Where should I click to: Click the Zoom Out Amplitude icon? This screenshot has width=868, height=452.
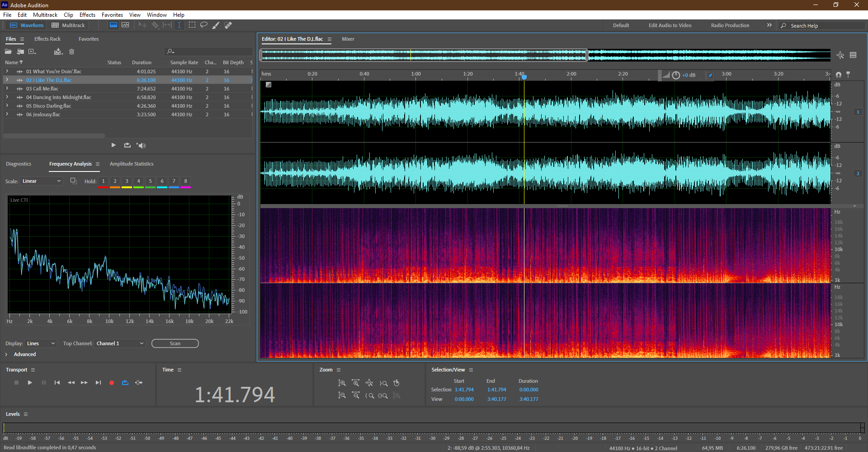(x=342, y=395)
